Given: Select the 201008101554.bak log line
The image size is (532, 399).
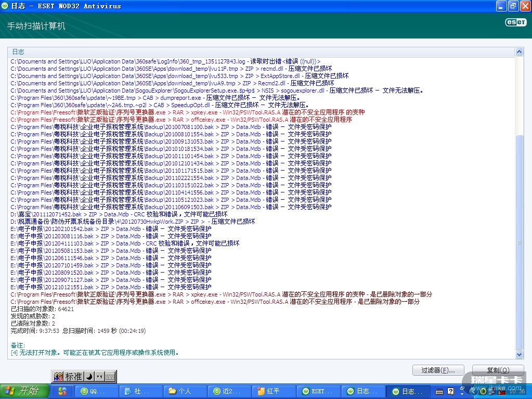Looking at the screenshot, I should coord(171,134).
